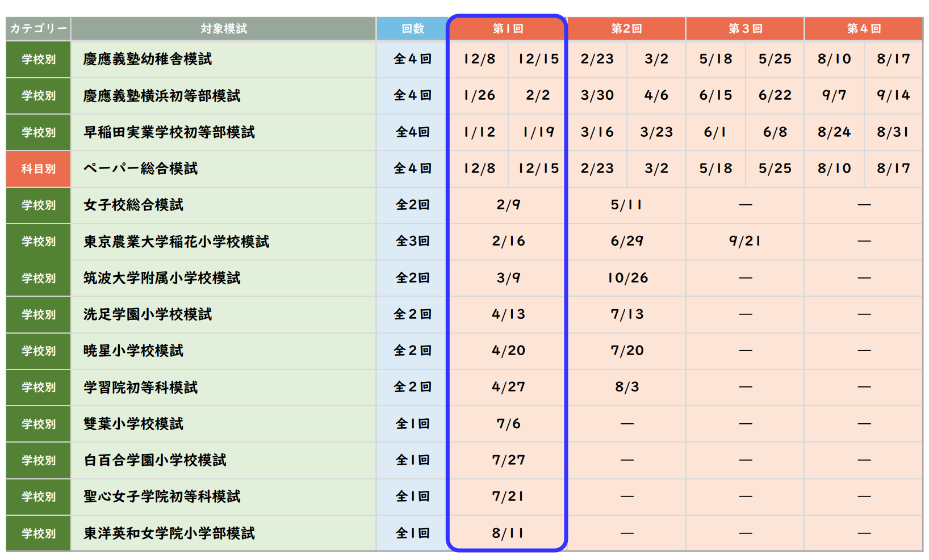
Task: Click the 3/30 date cell
Action: pos(597,95)
